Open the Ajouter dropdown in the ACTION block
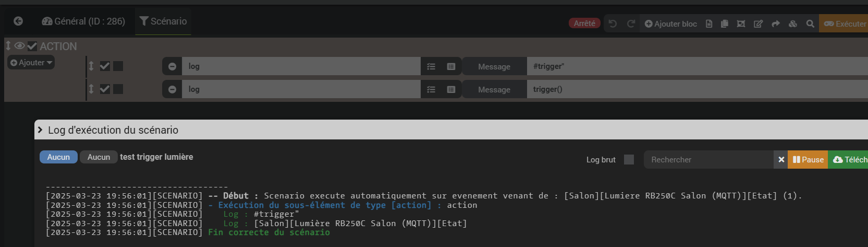Screen dimensions: 868x247 (31, 63)
